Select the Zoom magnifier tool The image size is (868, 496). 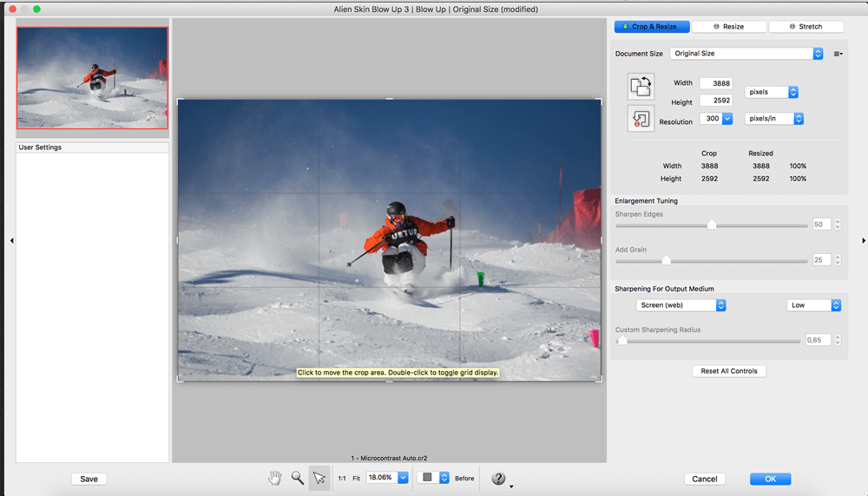297,478
